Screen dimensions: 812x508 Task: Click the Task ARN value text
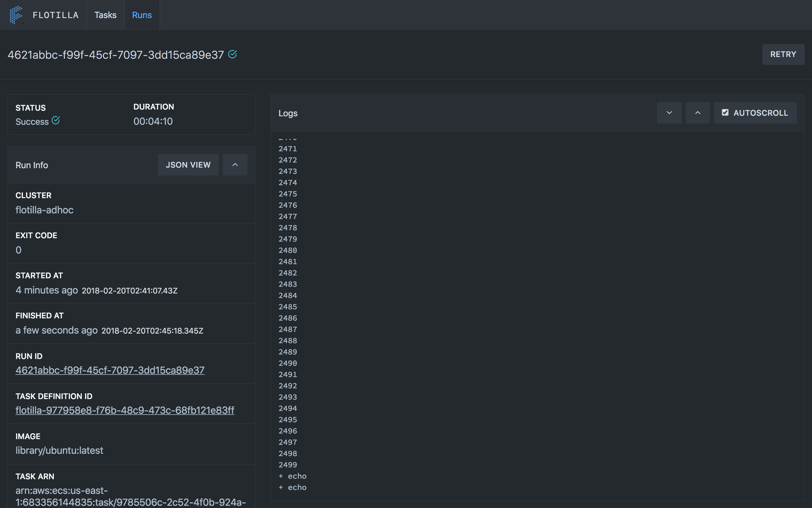click(x=131, y=497)
